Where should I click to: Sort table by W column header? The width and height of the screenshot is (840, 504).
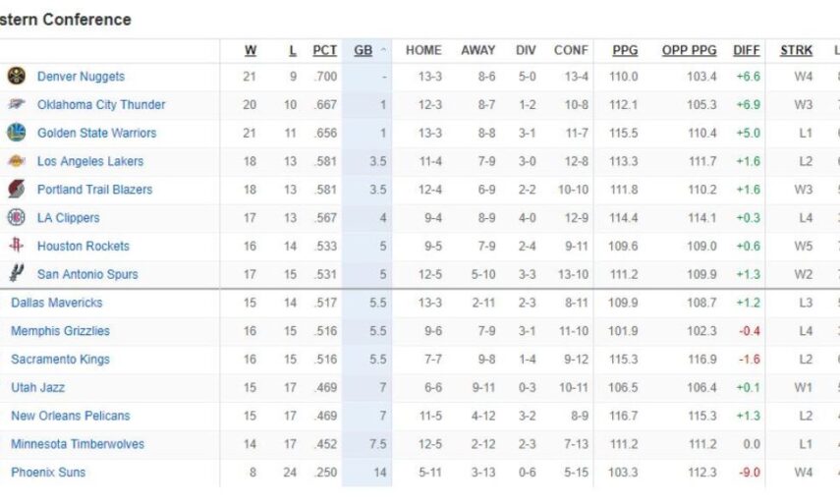coord(251,50)
